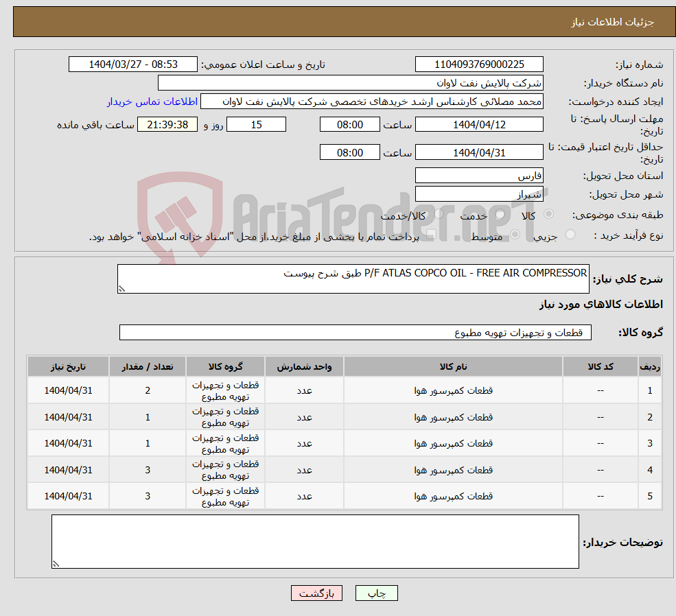Click the ساعت time field showing 08:00
The height and width of the screenshot is (616, 676).
[350, 124]
